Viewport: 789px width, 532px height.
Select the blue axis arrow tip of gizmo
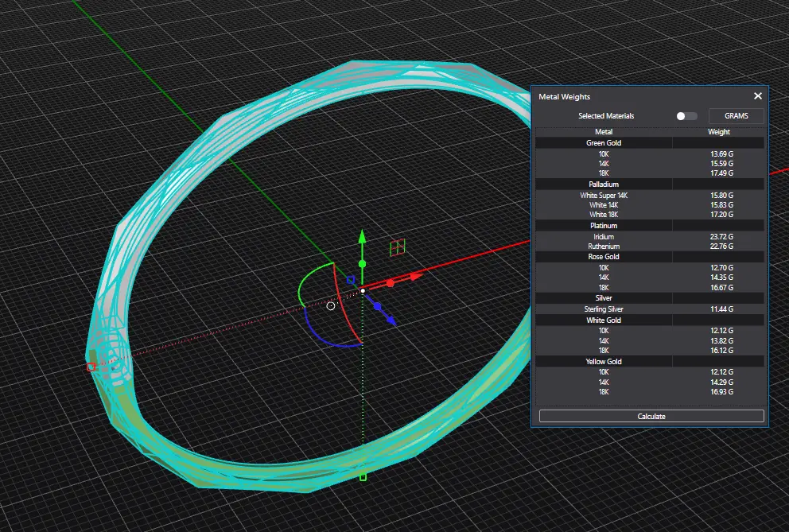coord(391,320)
